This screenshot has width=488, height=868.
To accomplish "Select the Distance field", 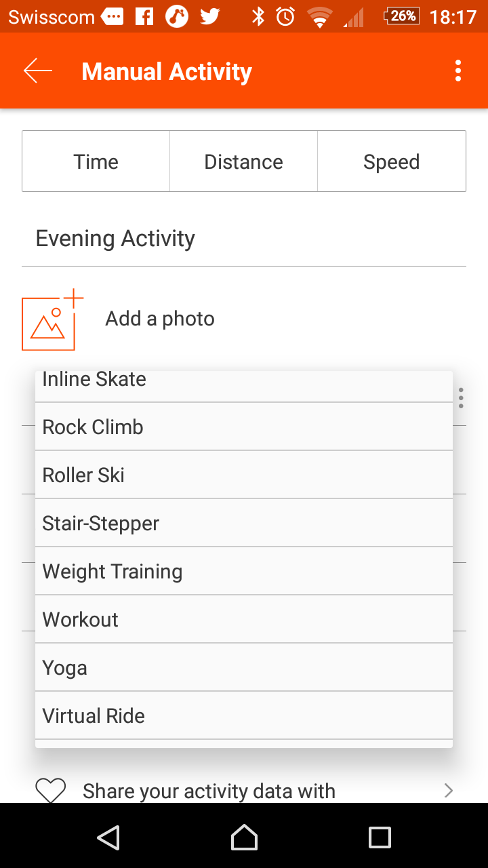I will 243,161.
